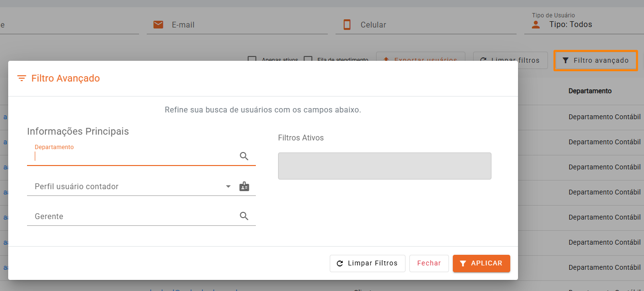Click the ID badge icon beside Perfil

tap(244, 186)
